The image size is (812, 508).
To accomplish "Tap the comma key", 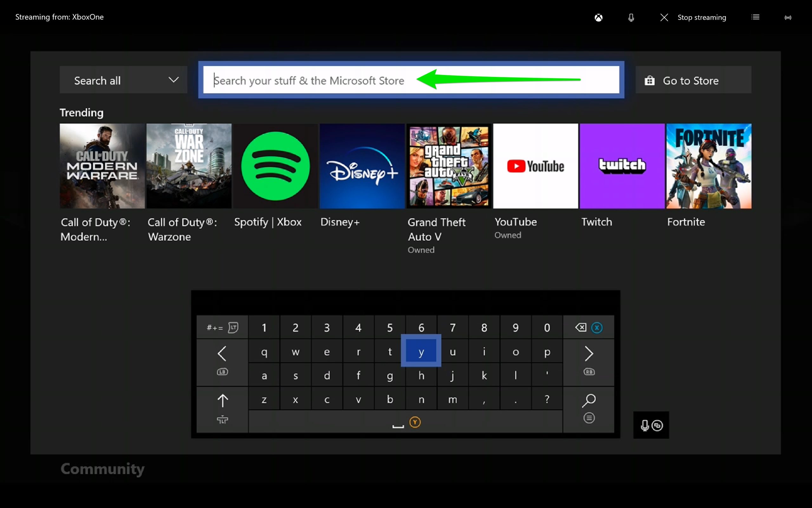I will (x=484, y=399).
